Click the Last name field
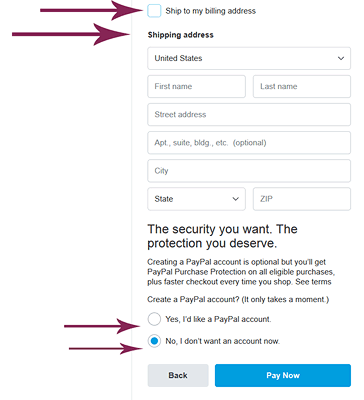This screenshot has height=400, width=364. pos(302,87)
